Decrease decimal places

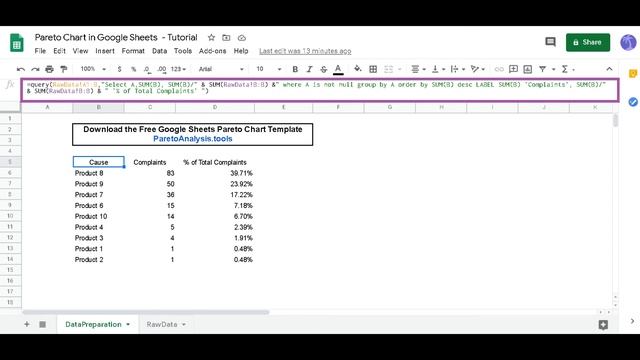click(x=147, y=69)
